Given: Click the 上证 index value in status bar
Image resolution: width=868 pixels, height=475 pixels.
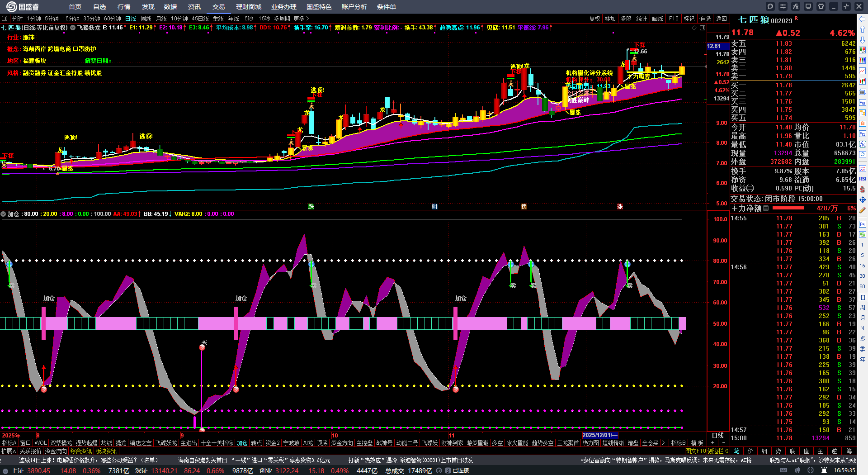Looking at the screenshot, I should (x=39, y=470).
